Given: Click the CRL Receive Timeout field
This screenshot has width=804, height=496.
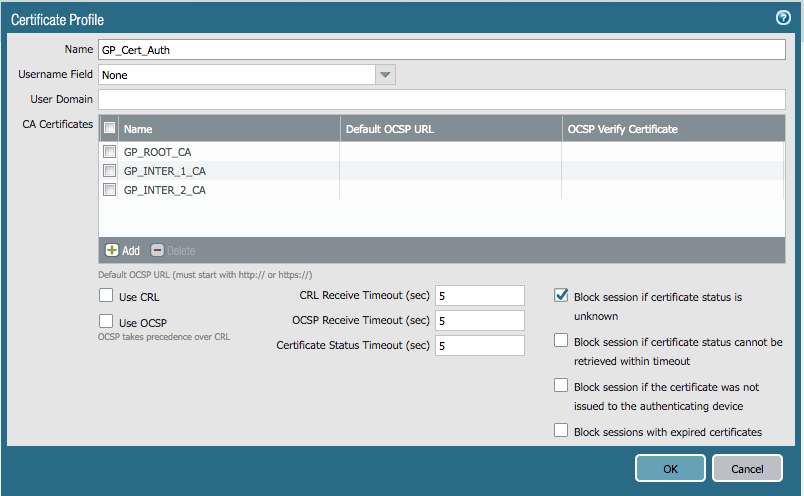Looking at the screenshot, I should 479,295.
